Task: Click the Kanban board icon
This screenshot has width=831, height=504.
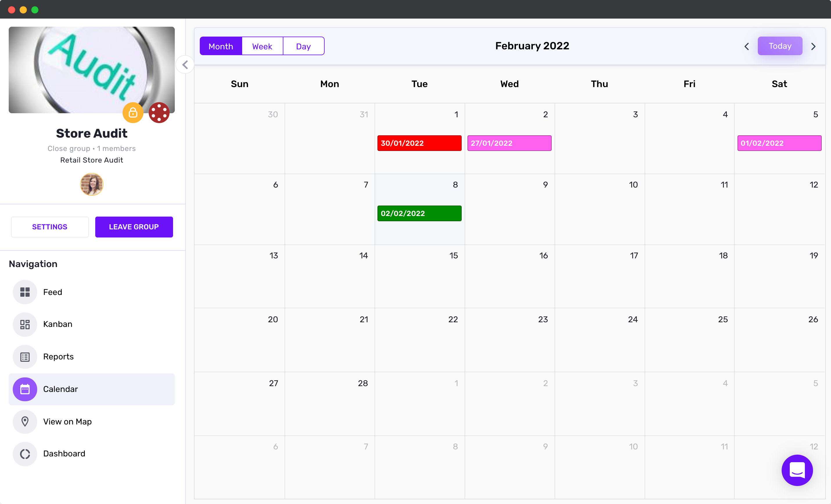Action: pos(25,324)
